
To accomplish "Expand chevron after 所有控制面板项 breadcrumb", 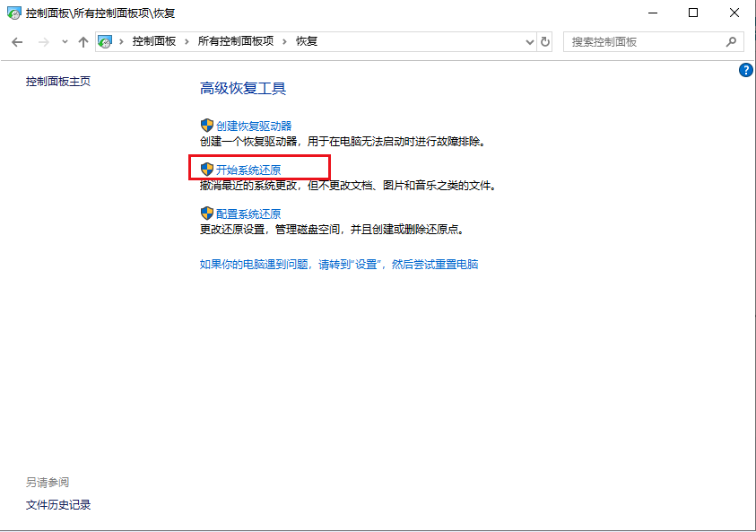I will pyautogui.click(x=284, y=42).
